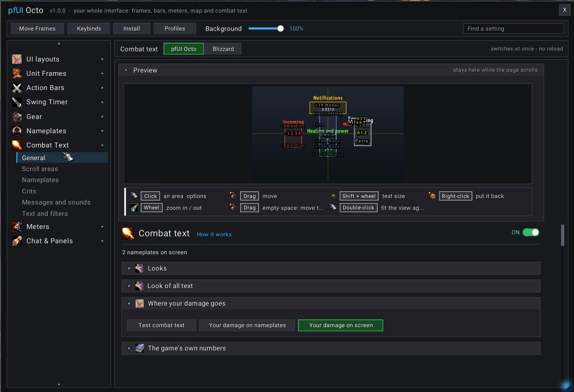The height and width of the screenshot is (392, 574).
Task: Click the Chat & Panels icon
Action: point(17,241)
